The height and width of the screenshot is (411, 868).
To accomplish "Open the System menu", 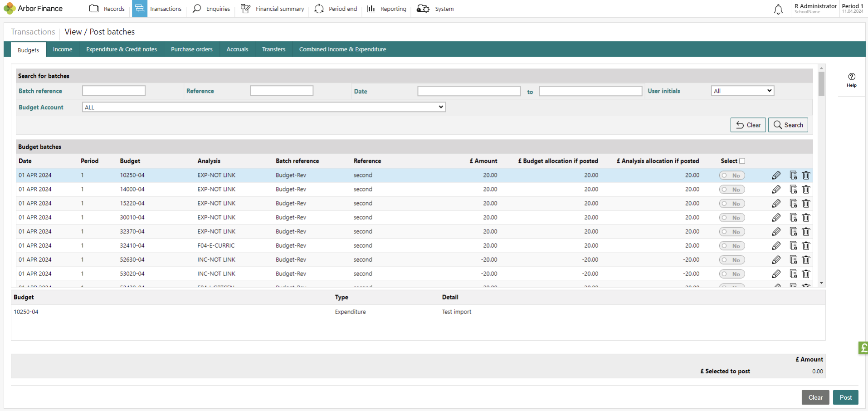I will tap(435, 9).
